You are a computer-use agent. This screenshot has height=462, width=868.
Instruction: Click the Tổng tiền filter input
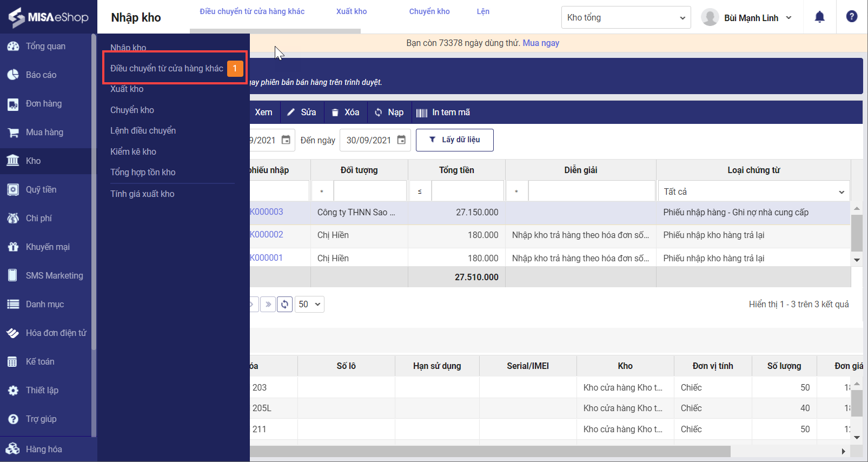point(467,192)
